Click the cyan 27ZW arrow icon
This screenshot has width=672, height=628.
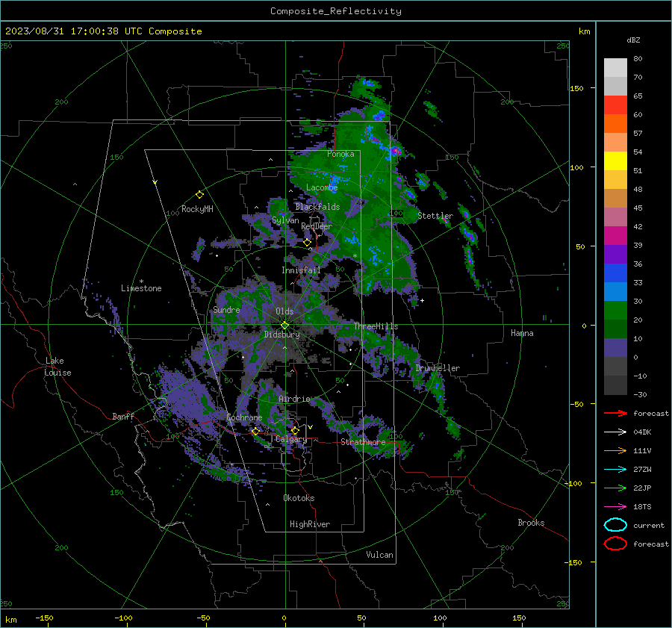tap(615, 470)
